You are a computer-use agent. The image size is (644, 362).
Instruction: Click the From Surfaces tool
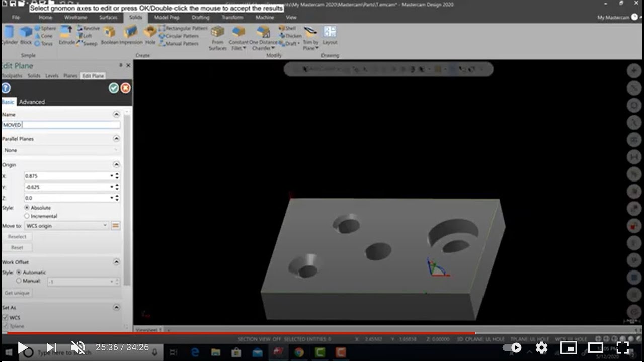click(x=218, y=38)
